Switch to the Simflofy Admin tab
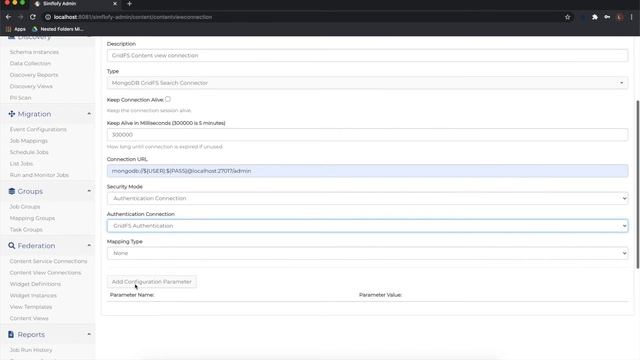640x360 pixels. pos(73,4)
